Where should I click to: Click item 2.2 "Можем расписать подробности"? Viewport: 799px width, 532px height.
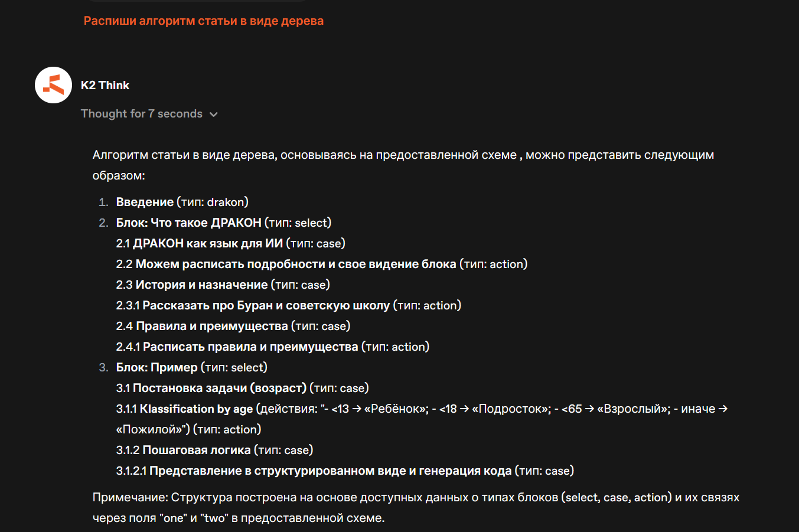(295, 264)
